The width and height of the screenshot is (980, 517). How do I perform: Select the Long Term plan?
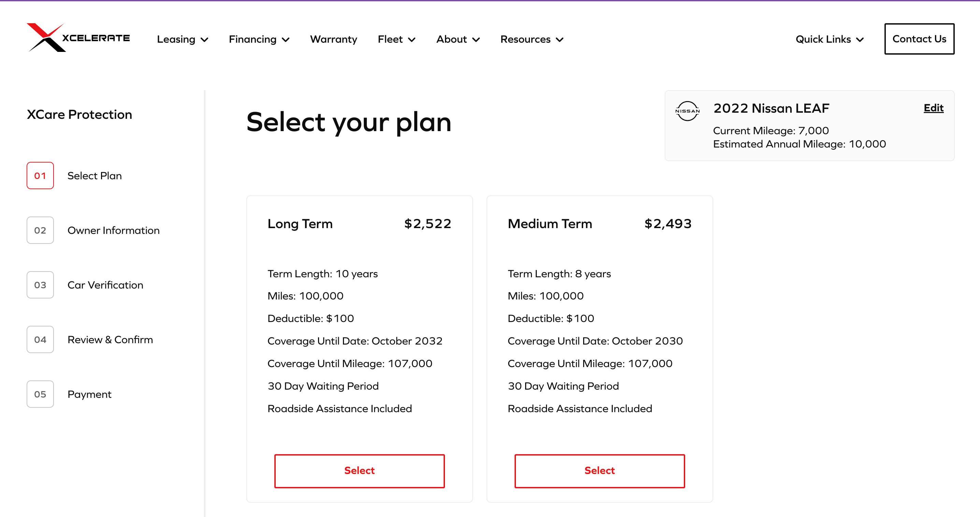click(359, 471)
